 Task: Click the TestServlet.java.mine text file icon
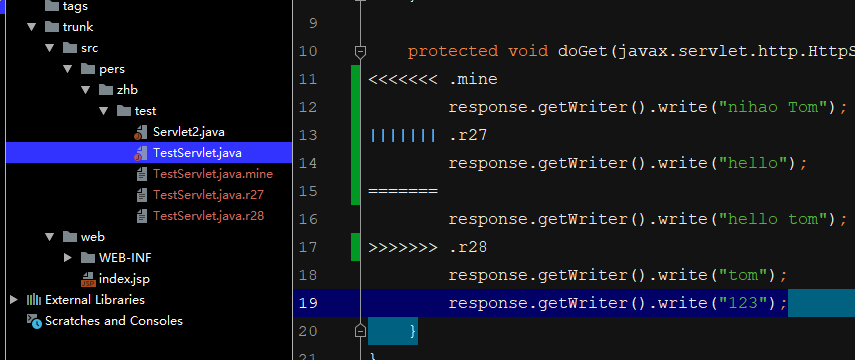click(x=142, y=174)
